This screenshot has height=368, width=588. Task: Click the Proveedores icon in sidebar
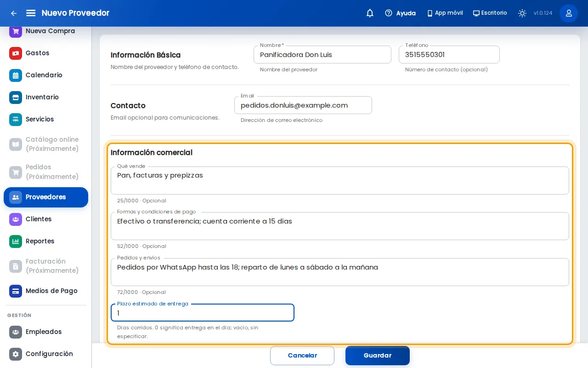16,197
